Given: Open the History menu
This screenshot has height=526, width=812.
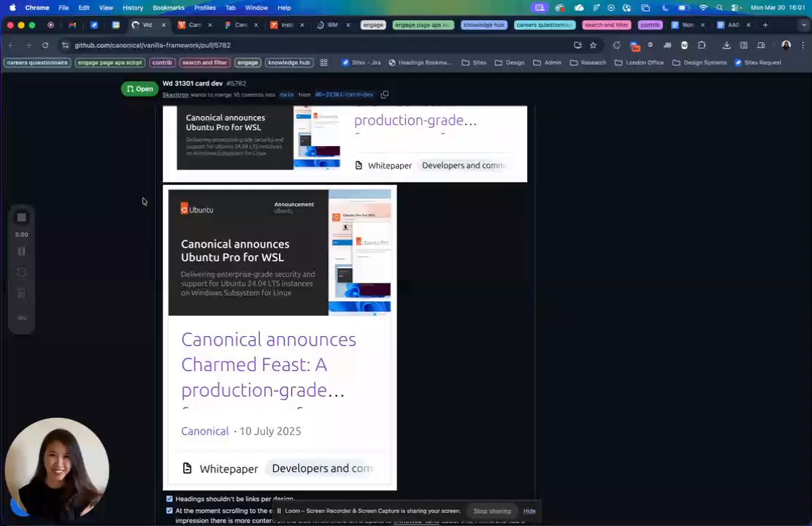Looking at the screenshot, I should pyautogui.click(x=133, y=8).
